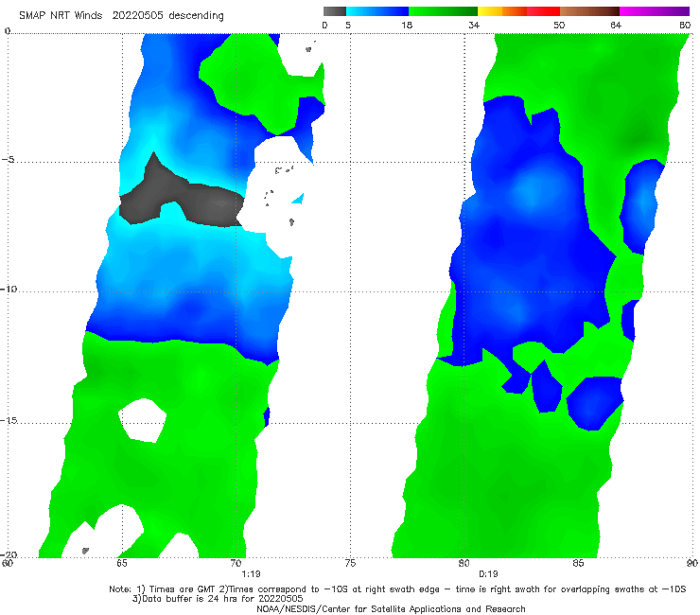
Task: Click the latitude axis label "-15"
Action: point(9,420)
